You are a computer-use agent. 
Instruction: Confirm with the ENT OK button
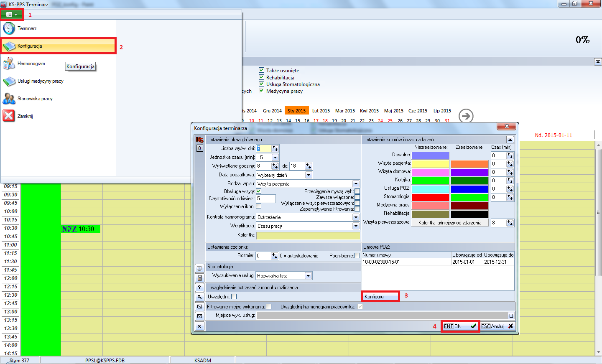click(x=460, y=326)
